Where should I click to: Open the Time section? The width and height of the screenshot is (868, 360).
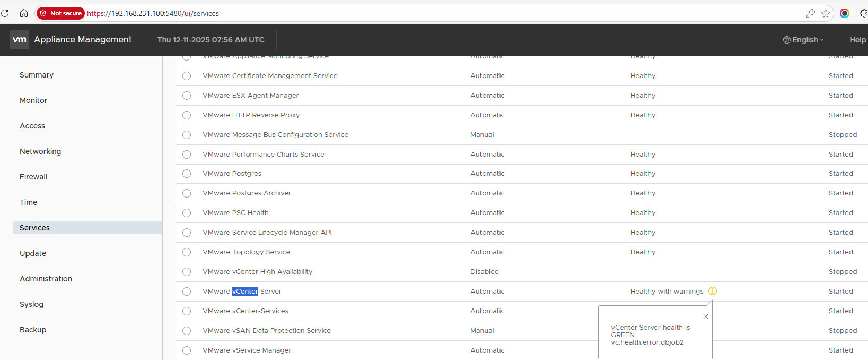[x=28, y=202]
